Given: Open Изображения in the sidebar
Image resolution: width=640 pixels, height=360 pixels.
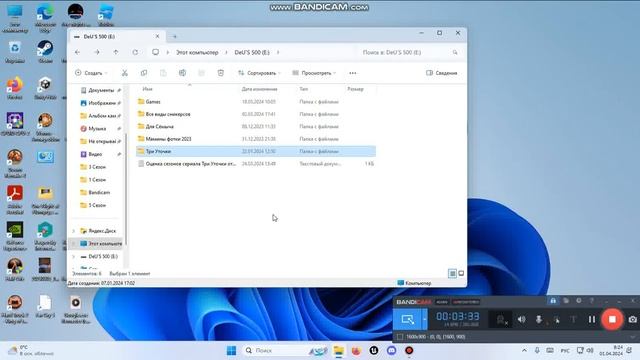Looking at the screenshot, I should coord(100,103).
